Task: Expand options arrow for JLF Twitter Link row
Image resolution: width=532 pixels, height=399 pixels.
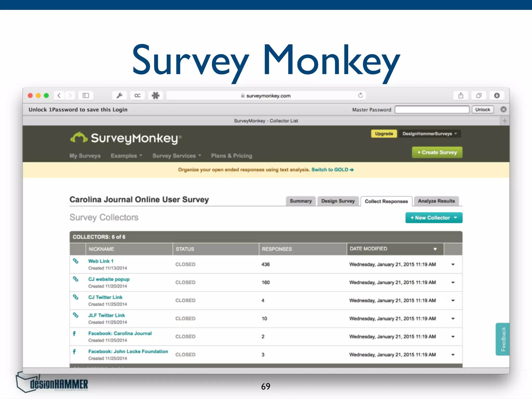Action: point(453,319)
